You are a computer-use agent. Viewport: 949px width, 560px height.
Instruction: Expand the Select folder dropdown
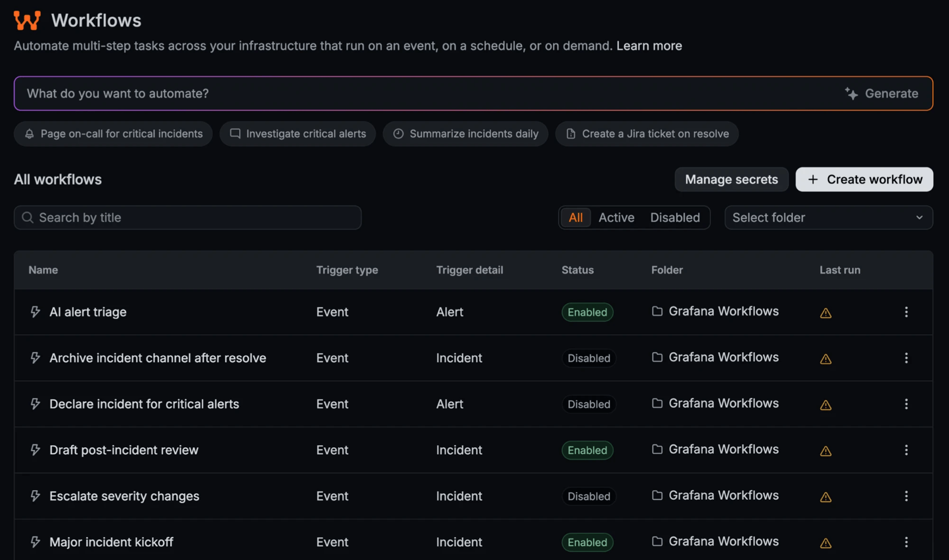point(829,217)
